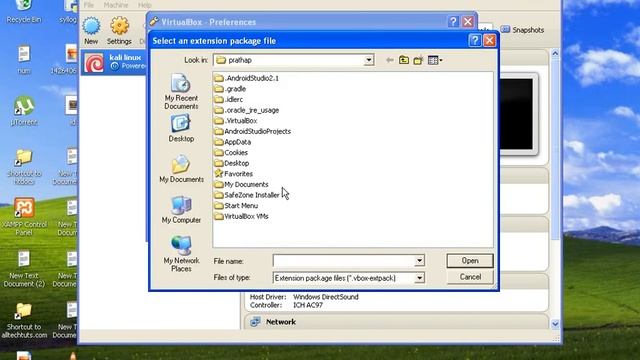Click Settings in VirtualBox toolbar

pos(119,31)
